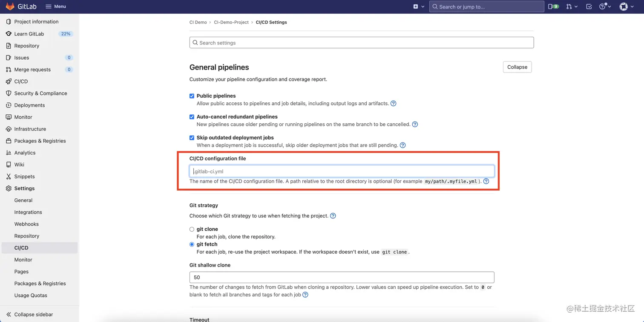
Task: Open Integrations settings
Action: pos(28,212)
